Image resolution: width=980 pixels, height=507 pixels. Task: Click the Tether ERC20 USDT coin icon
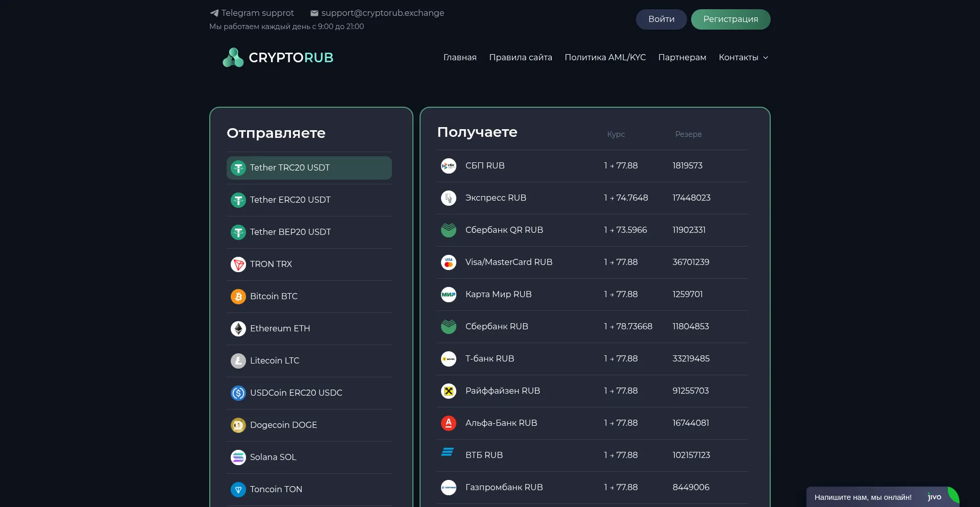pos(238,200)
